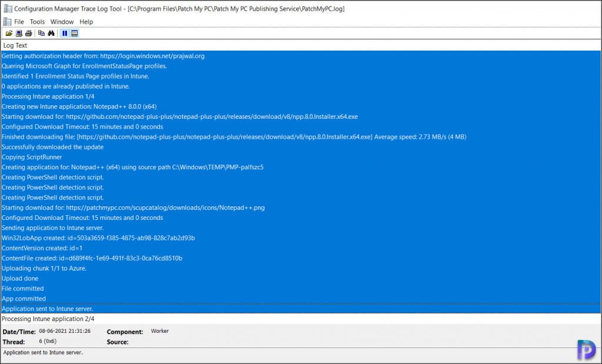
Task: Click the Thread value '6 (0x6)'
Action: [48, 341]
